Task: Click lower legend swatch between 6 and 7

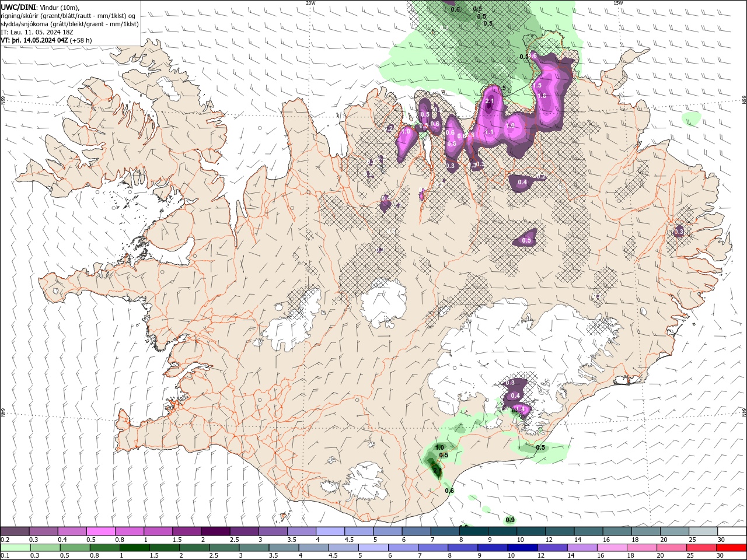Action: pyautogui.click(x=404, y=548)
